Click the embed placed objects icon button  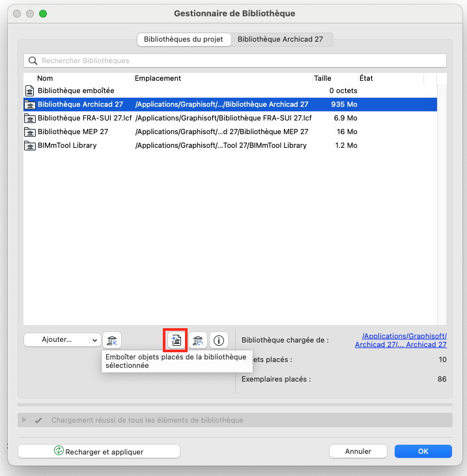coord(176,341)
